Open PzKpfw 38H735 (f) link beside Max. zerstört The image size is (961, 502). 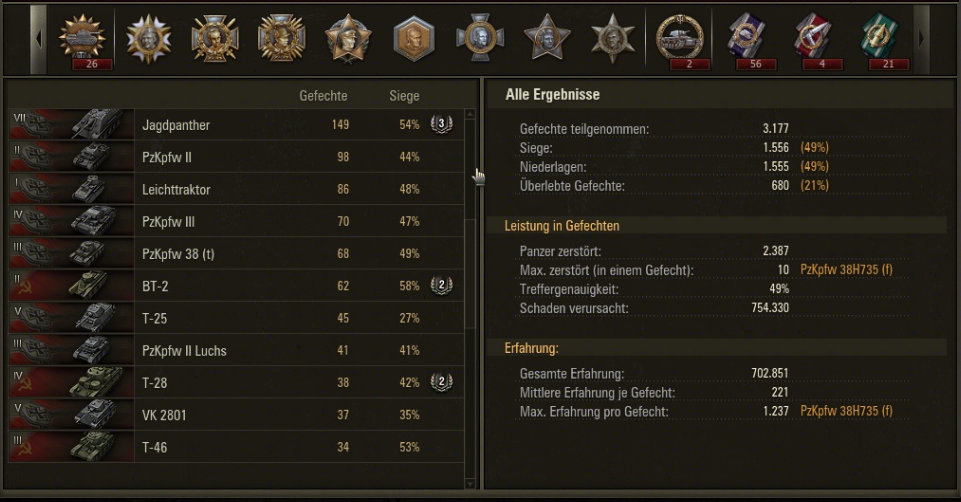[846, 270]
